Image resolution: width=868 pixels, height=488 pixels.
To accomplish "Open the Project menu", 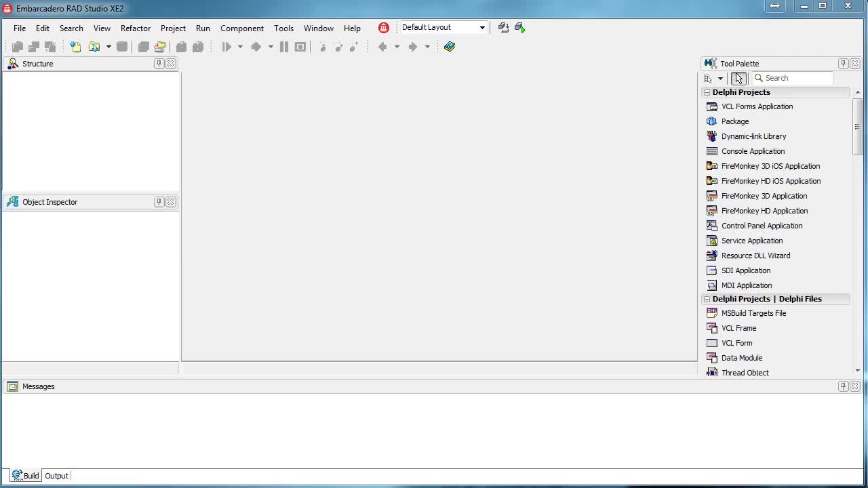I will point(173,28).
